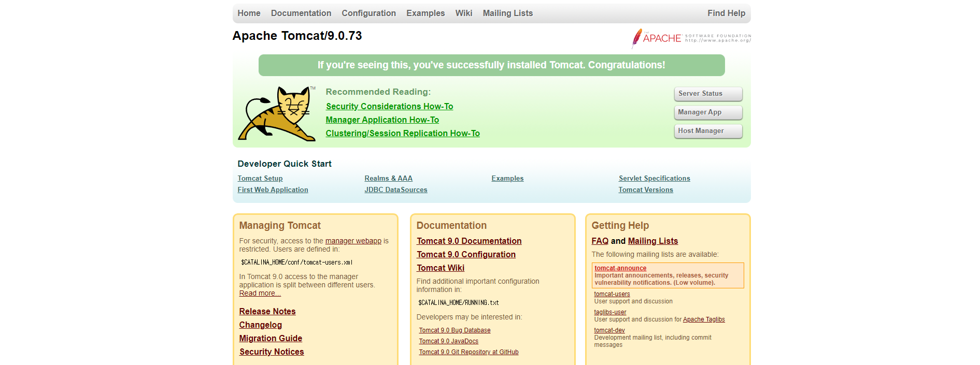Viewport: 980px width, 365px height.
Task: Open Tomcat 9.0 Configuration link
Action: tap(466, 254)
